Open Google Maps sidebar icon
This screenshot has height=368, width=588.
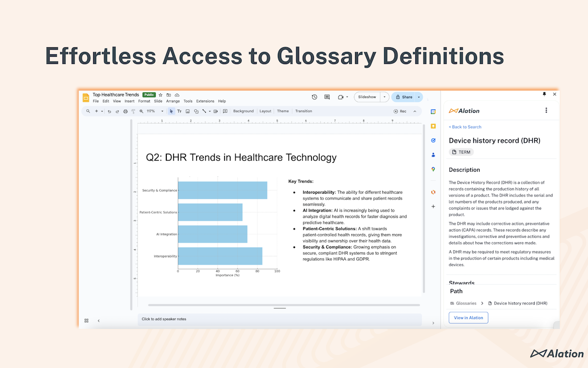point(433,169)
